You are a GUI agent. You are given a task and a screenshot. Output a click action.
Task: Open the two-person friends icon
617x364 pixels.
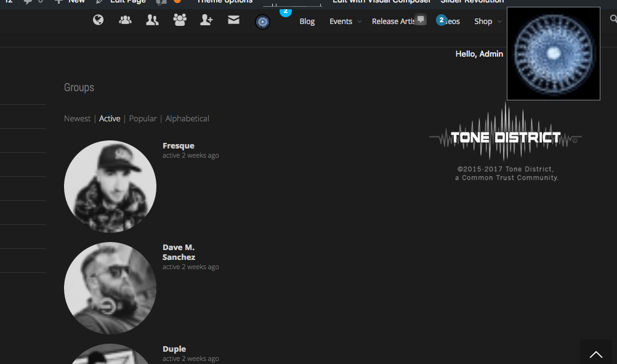tap(152, 20)
